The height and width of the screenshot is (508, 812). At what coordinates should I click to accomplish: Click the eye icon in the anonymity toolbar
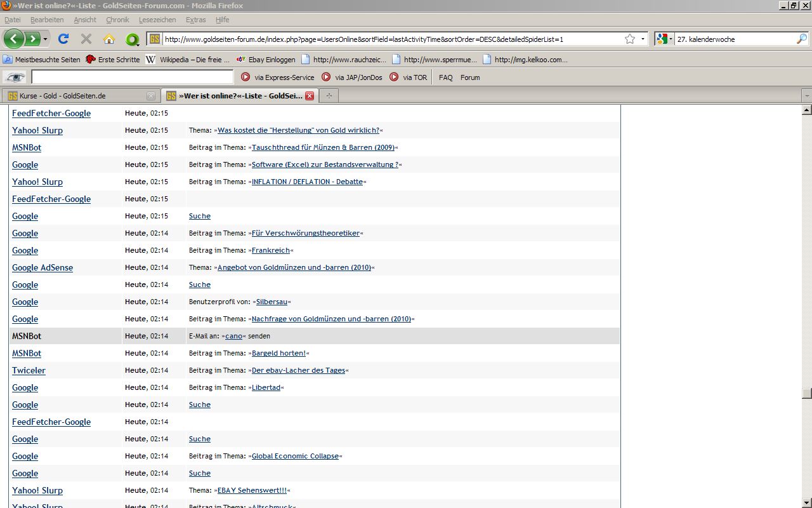click(x=15, y=77)
